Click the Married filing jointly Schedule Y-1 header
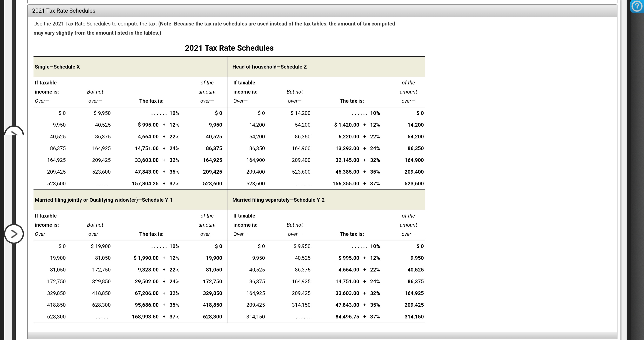Screen dimensions: 644x340 tap(104, 200)
